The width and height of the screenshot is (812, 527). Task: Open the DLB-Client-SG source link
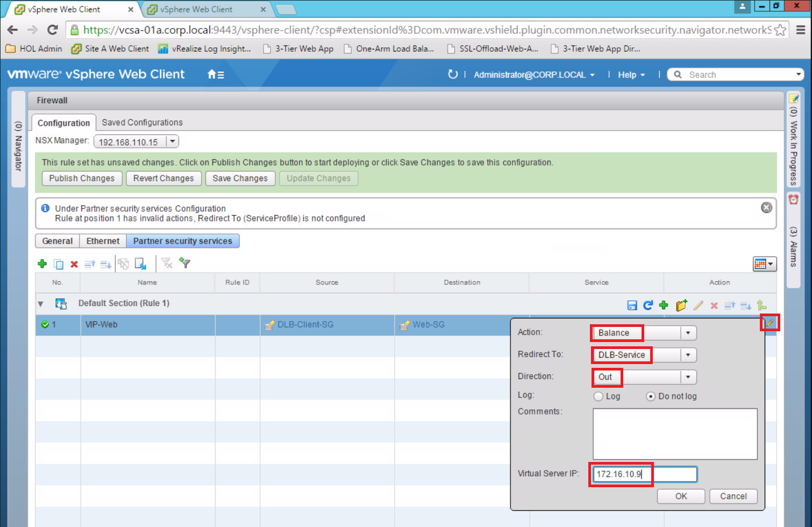[x=305, y=324]
